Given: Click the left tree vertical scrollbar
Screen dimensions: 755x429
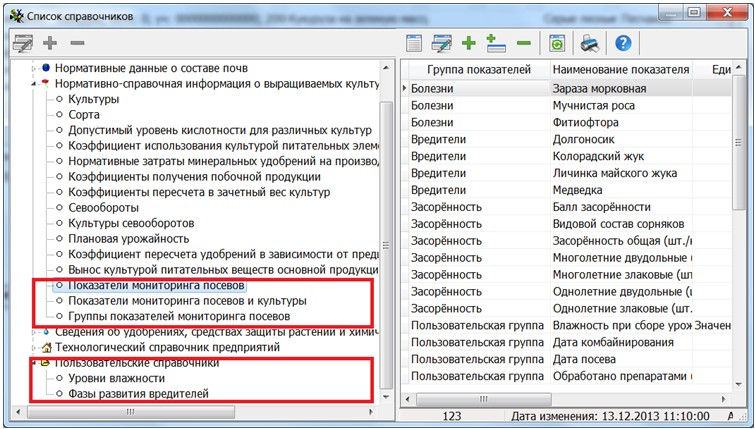Looking at the screenshot, I should [388, 230].
